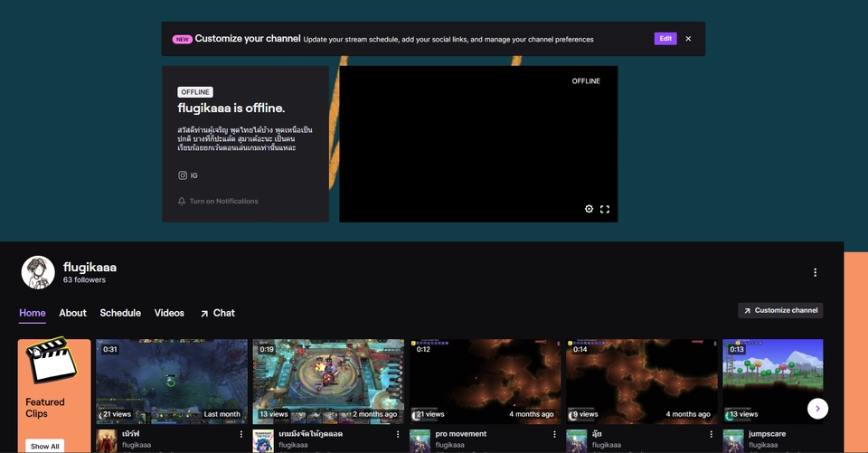Open options menu for the Last month clip
Viewport: 868px width, 453px height.
click(x=241, y=434)
